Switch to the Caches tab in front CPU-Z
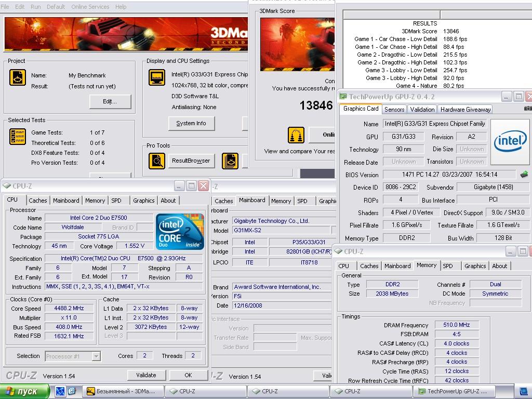532x399 pixels. (x=38, y=201)
